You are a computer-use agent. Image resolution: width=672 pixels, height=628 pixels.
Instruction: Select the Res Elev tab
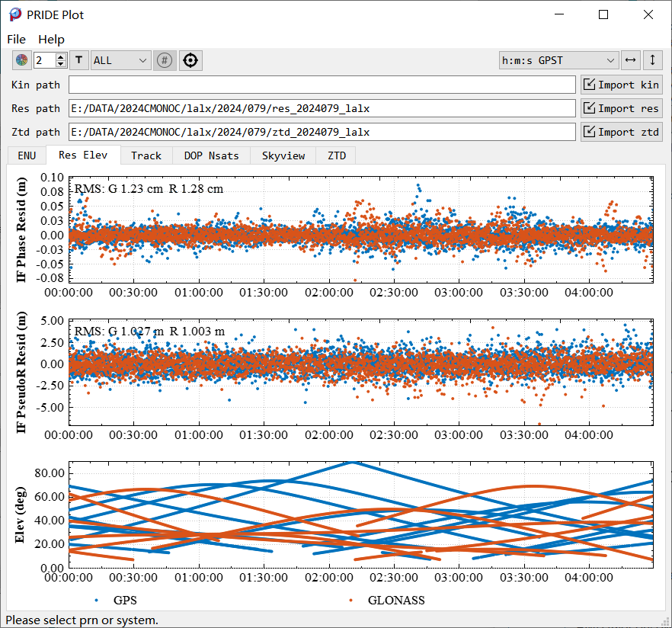click(x=83, y=155)
